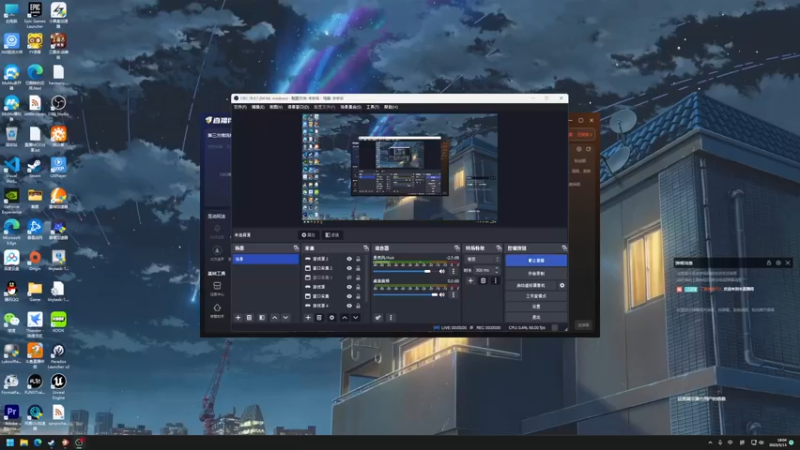Open Windows Start button on taskbar

[x=10, y=442]
